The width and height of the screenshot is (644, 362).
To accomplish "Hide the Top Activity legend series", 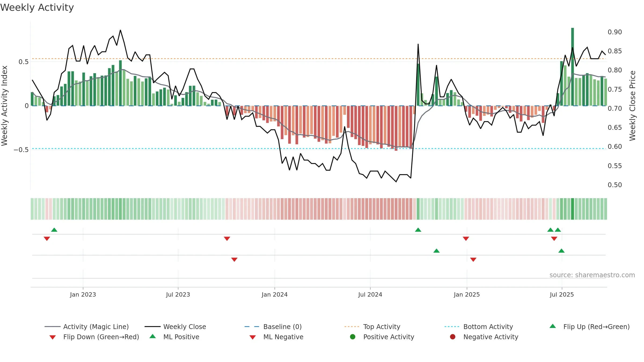I will (x=372, y=327).
